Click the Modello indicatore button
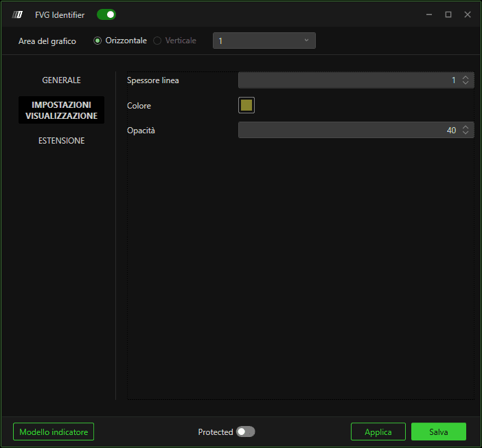 54,432
